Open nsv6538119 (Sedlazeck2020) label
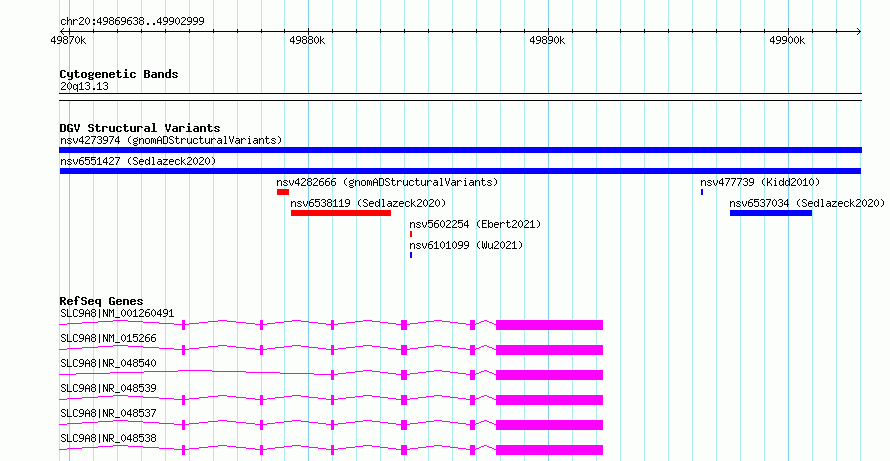Image resolution: width=890 pixels, height=461 pixels. (368, 203)
